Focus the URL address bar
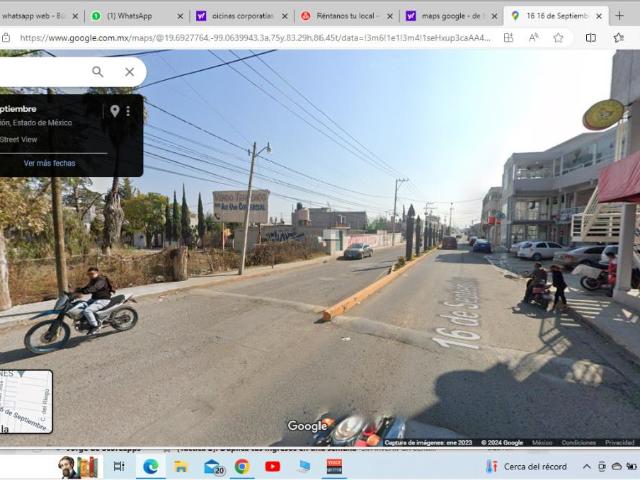This screenshot has height=480, width=640. click(x=255, y=38)
